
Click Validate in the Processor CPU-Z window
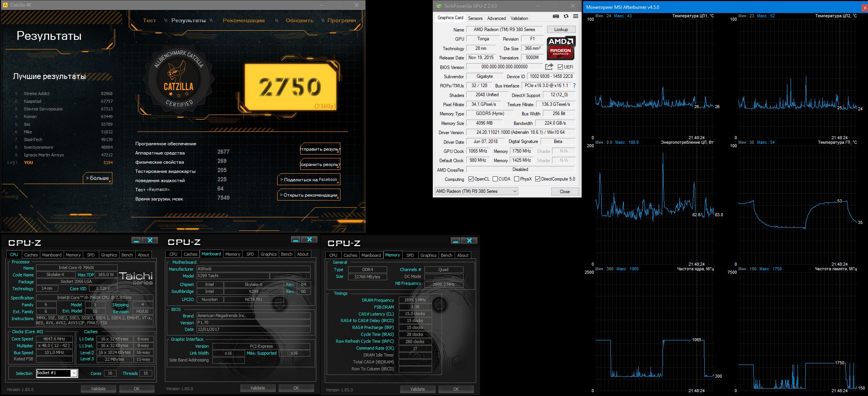coord(98,389)
